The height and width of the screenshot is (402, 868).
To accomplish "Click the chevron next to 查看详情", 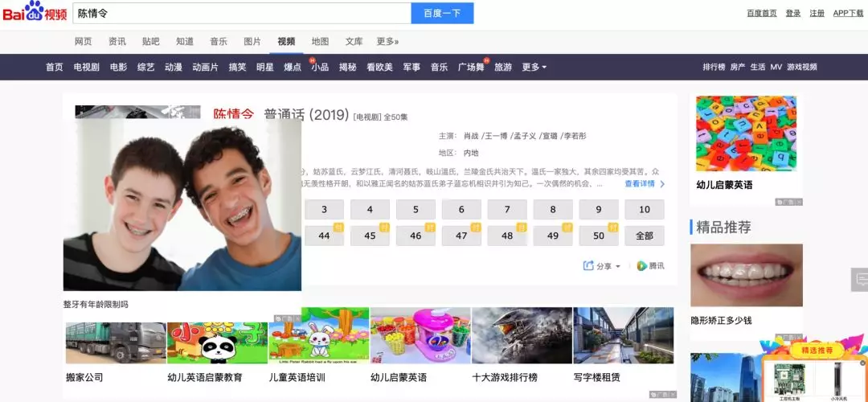I will (x=662, y=184).
